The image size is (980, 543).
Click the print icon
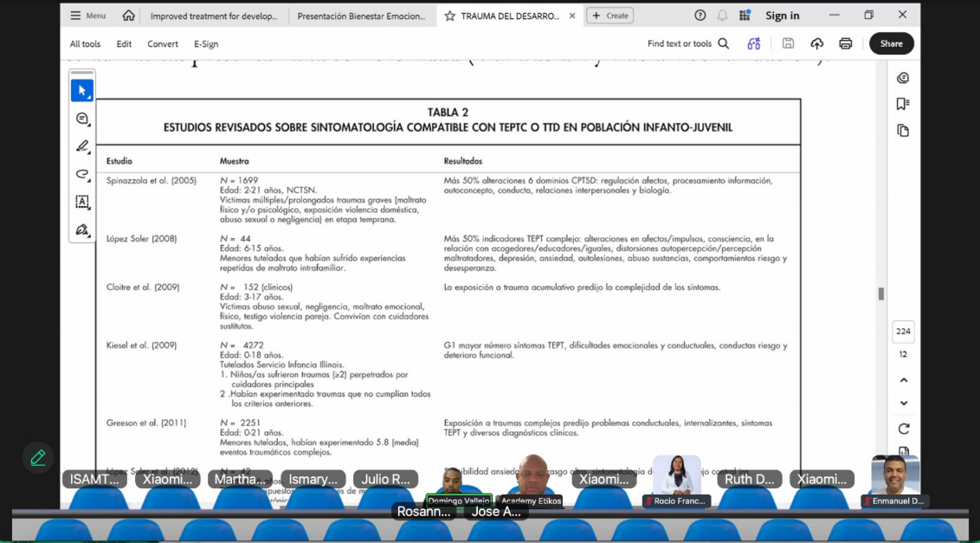click(x=845, y=43)
